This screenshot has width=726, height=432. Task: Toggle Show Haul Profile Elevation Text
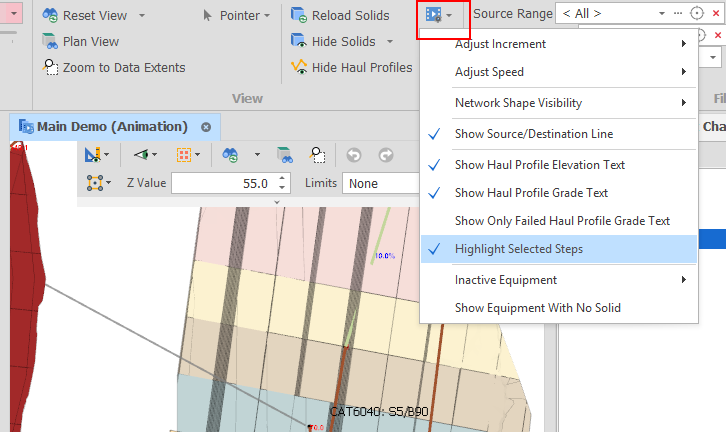tap(559, 165)
